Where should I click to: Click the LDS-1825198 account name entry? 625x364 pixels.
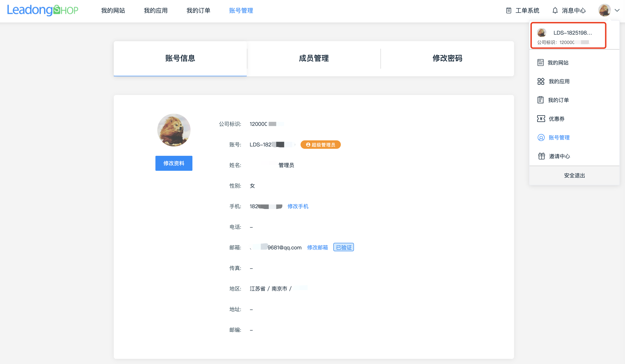(572, 33)
